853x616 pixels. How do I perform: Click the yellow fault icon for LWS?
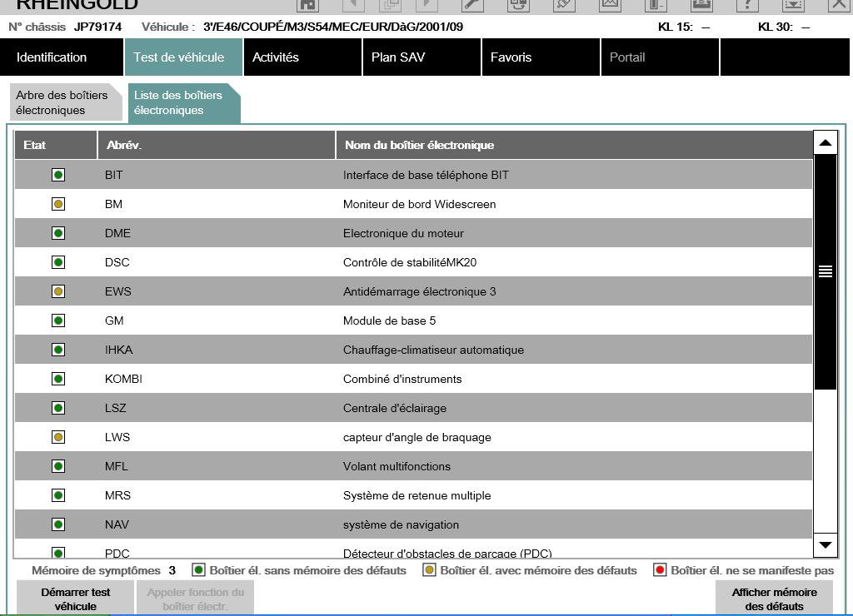pos(58,437)
